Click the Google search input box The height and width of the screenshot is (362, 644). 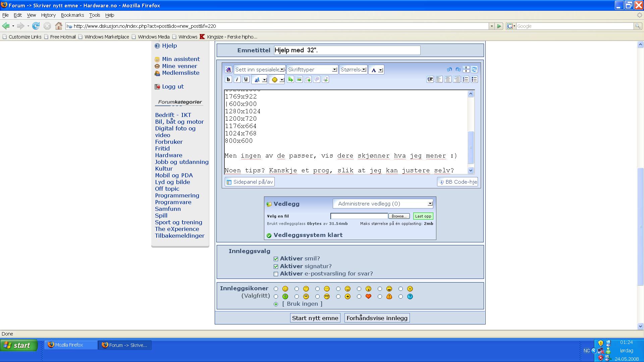click(x=574, y=26)
